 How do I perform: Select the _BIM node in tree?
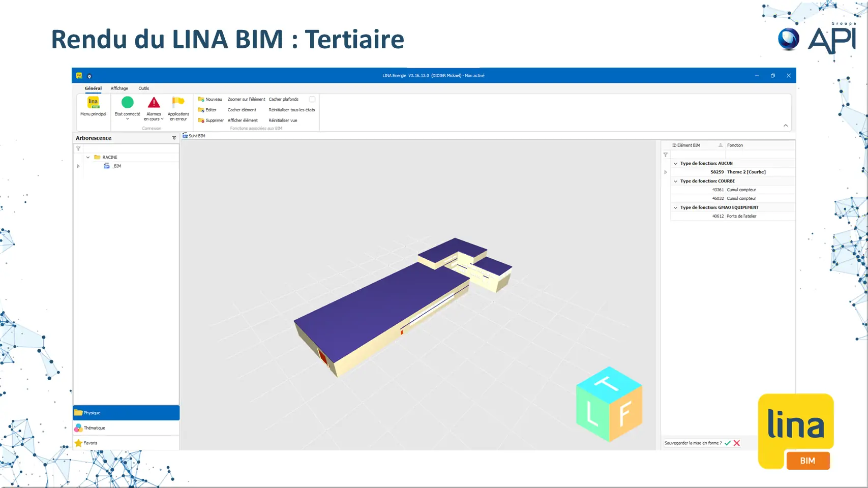112,166
